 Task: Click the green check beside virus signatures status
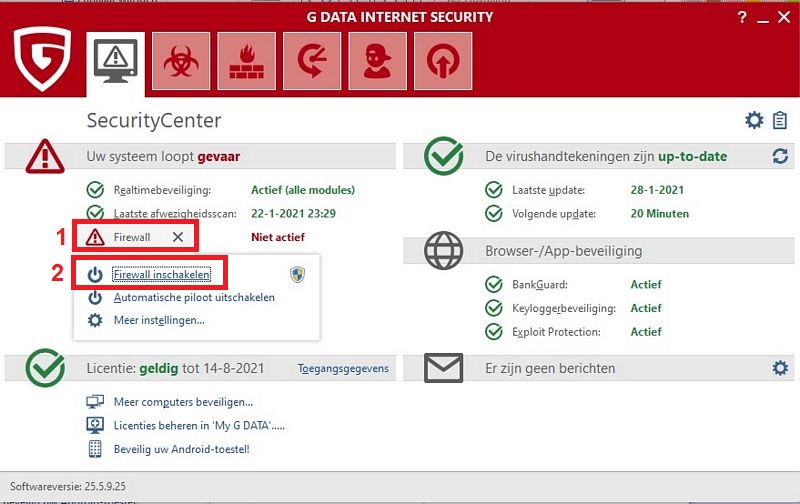point(443,156)
